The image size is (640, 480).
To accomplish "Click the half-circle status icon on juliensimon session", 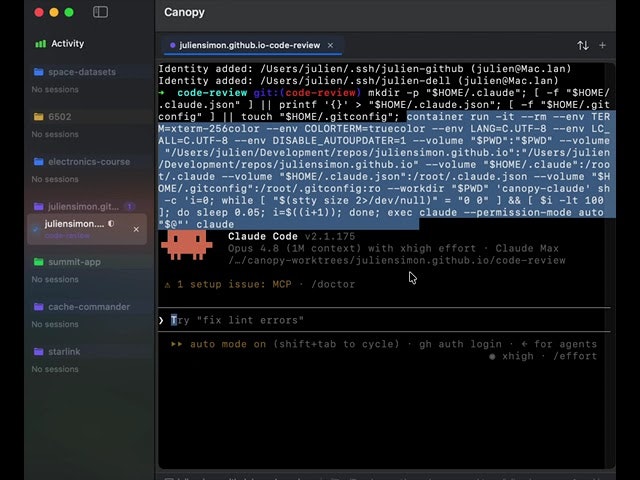I will [x=111, y=224].
